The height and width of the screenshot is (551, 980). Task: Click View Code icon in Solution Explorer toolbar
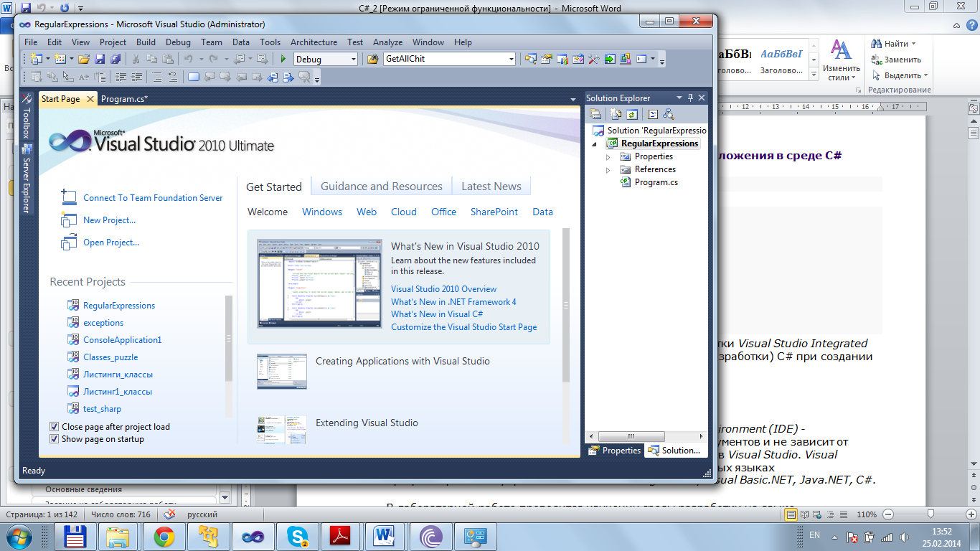point(653,113)
